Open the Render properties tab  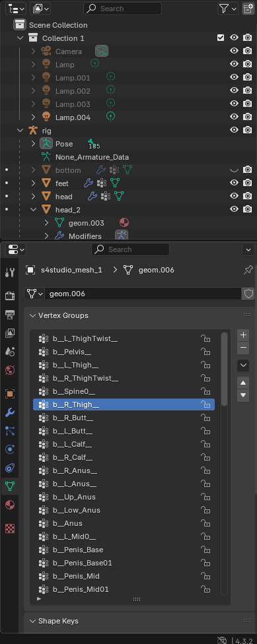coord(10,296)
